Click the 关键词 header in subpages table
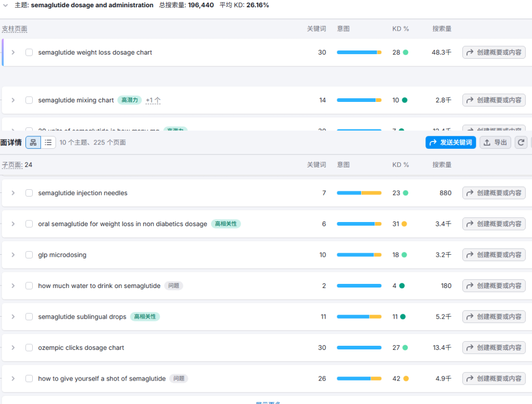532x404 pixels. tap(316, 165)
